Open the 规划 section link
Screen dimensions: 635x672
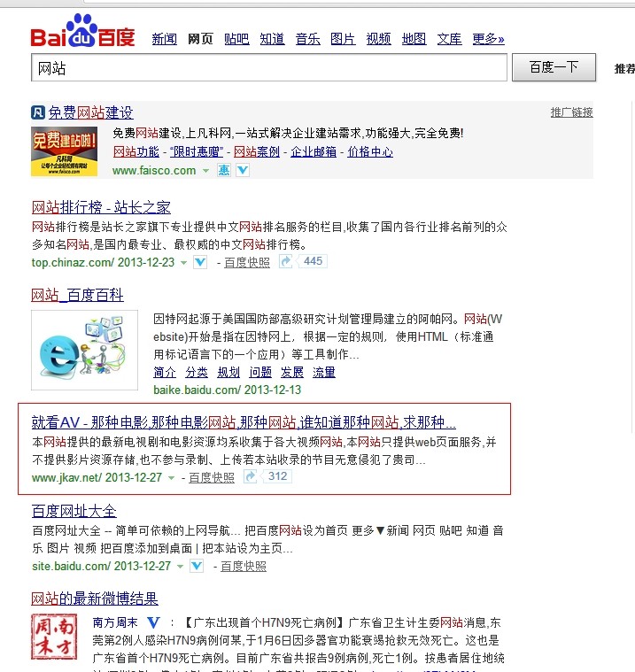click(228, 372)
